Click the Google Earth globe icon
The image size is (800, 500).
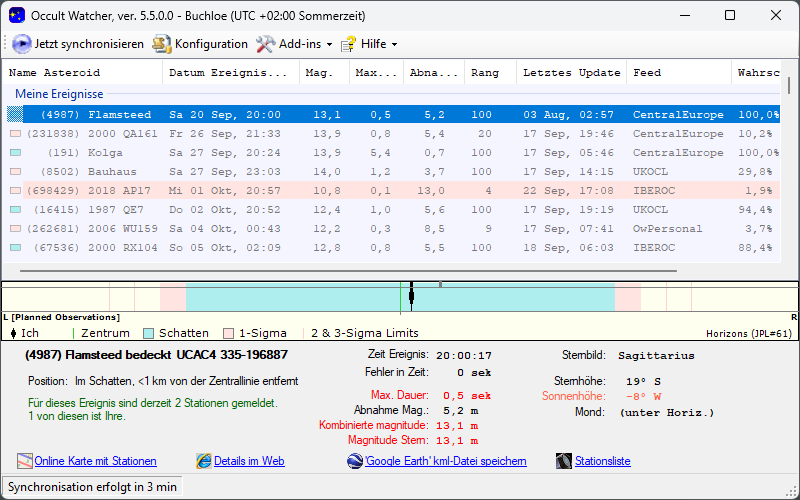355,461
